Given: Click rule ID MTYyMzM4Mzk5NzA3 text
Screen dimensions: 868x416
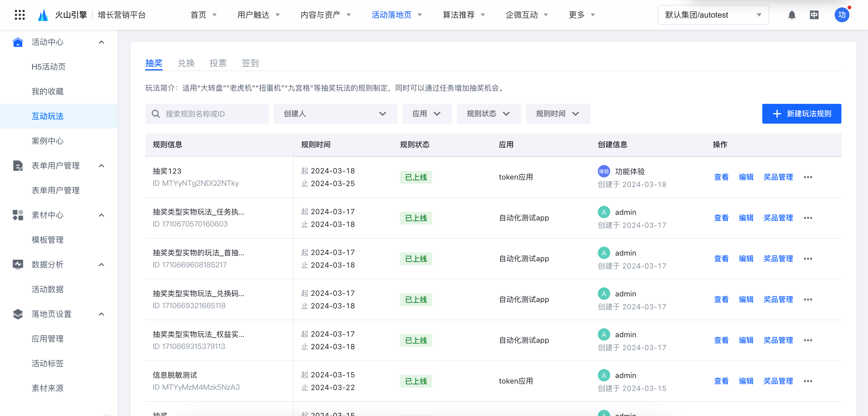Looking at the screenshot, I should [x=196, y=387].
